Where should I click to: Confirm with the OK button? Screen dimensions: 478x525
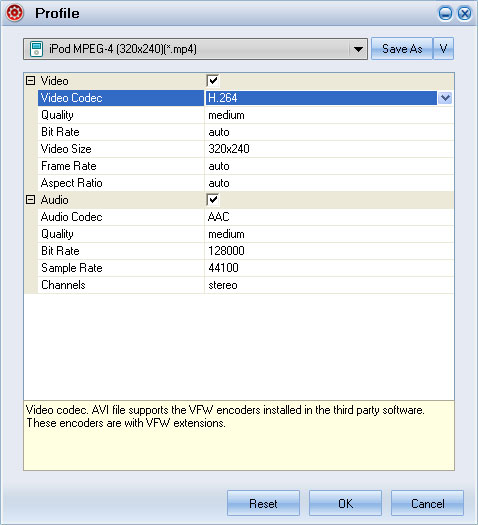pos(345,503)
